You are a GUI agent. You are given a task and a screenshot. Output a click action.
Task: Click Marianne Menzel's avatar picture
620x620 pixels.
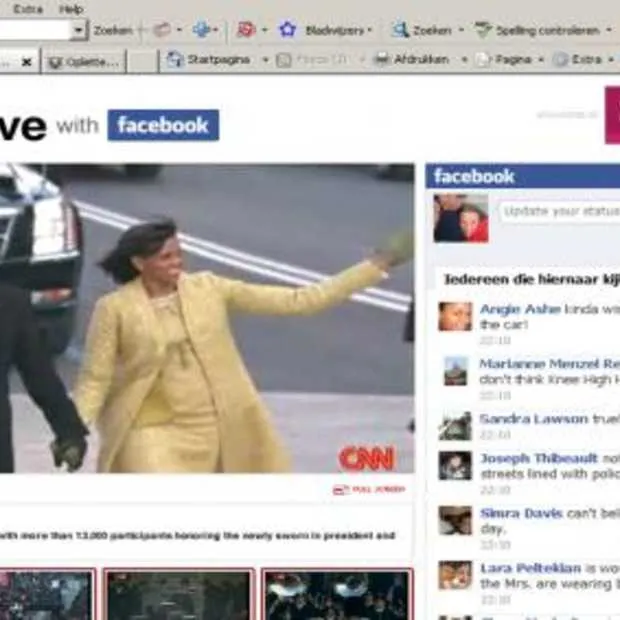point(455,371)
